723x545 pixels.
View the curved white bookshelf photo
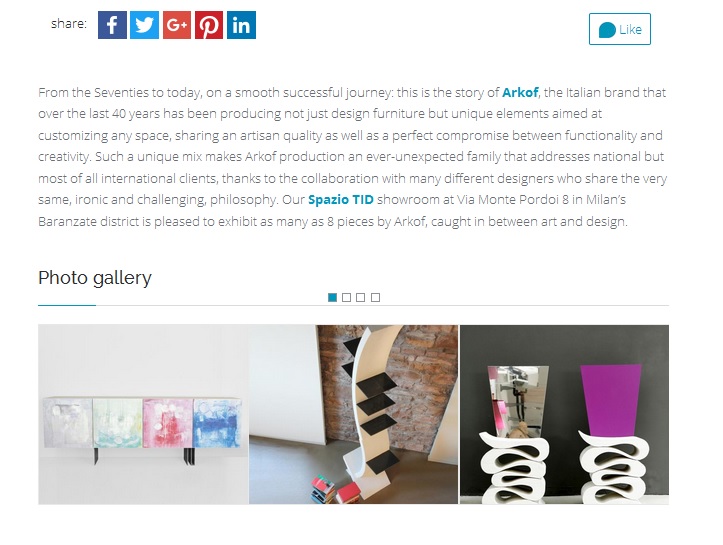click(x=354, y=414)
